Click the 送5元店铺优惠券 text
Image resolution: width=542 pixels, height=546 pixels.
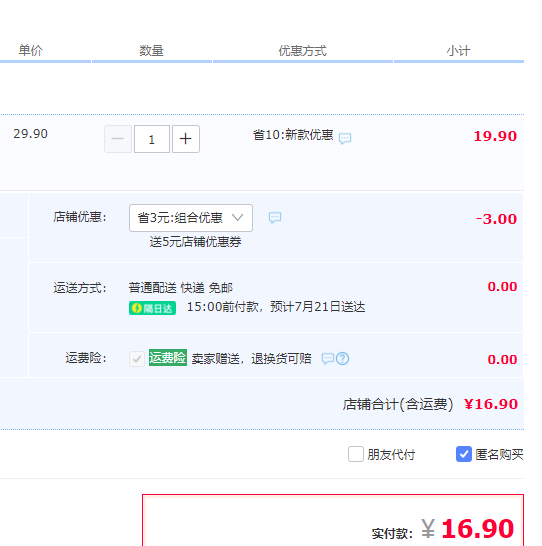tap(195, 242)
